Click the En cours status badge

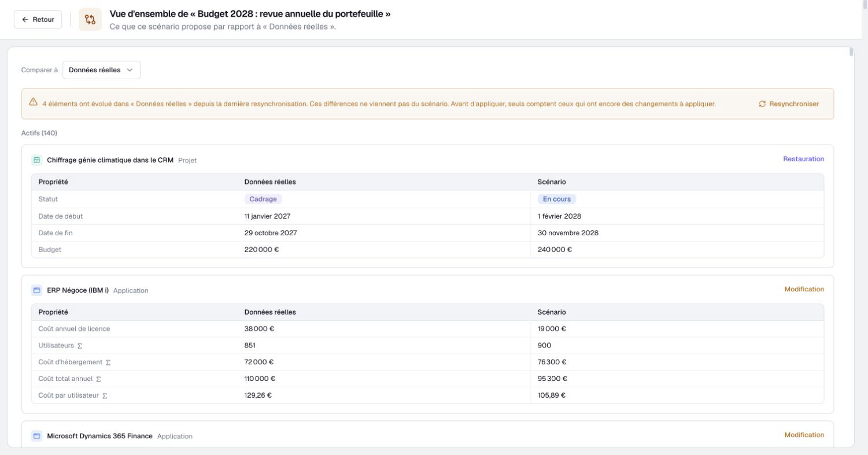click(557, 199)
